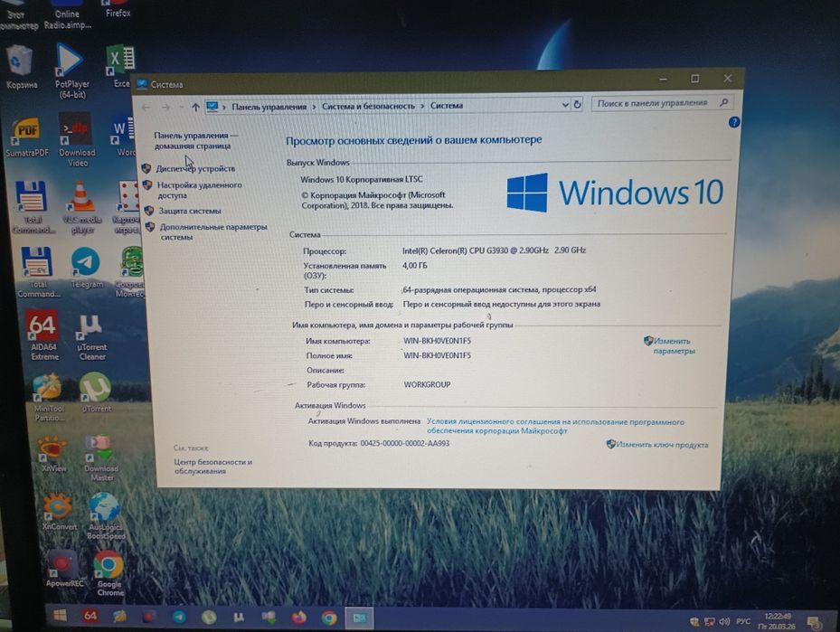Switch to Chrome on the taskbar

coord(329,618)
